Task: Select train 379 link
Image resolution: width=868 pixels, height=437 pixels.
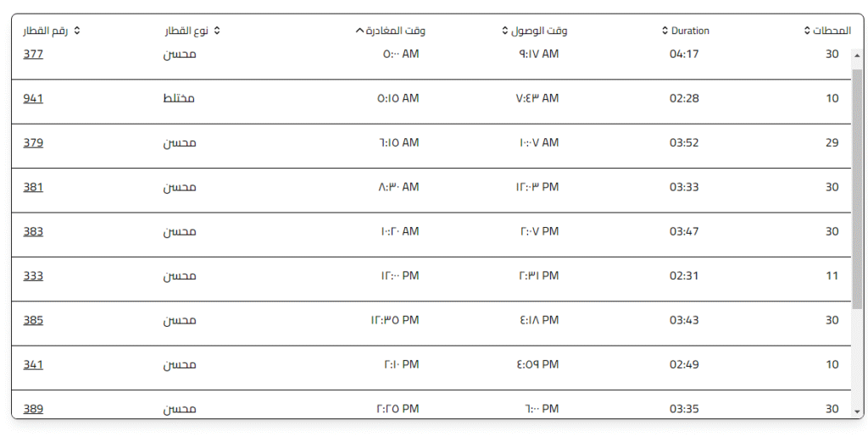Action: [x=33, y=142]
